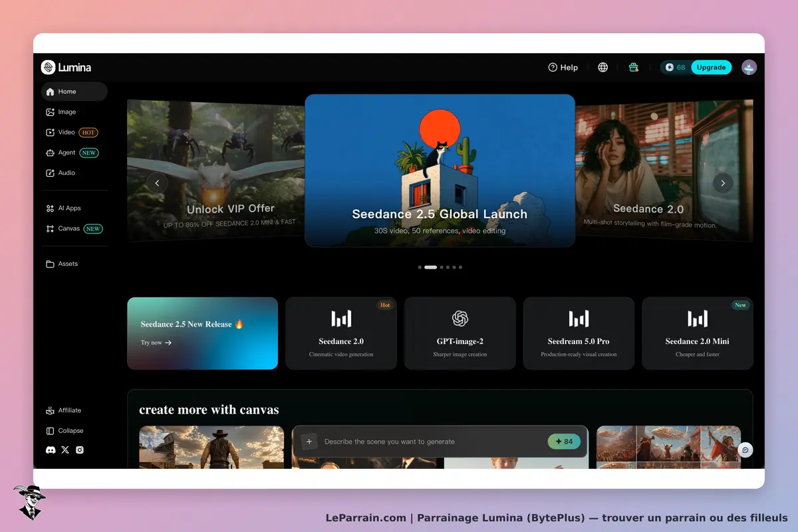Show next carousel slide
Screen dimensions: 798x532
coord(723,183)
